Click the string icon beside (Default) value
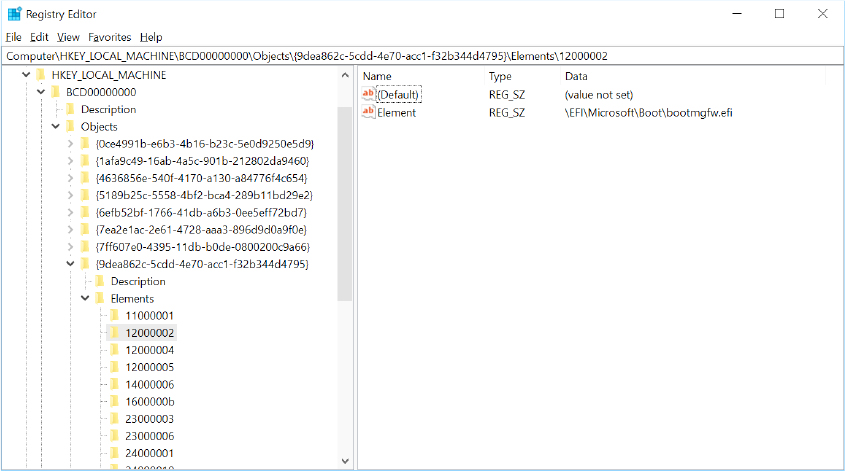 coord(368,94)
